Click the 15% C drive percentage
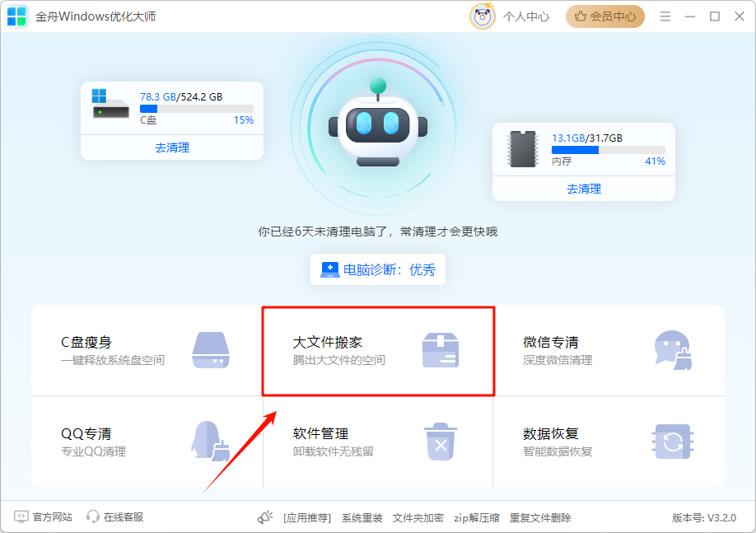Screen dimensions: 756x533 click(x=244, y=120)
